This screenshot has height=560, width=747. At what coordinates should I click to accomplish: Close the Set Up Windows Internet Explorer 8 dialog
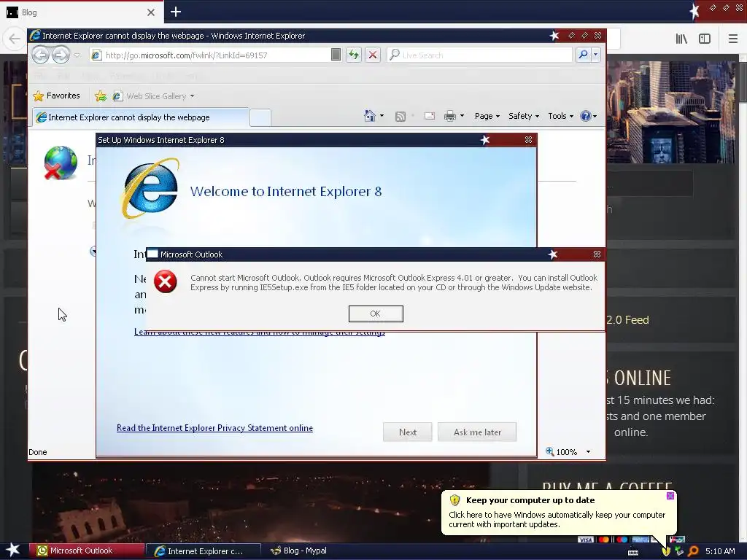528,139
